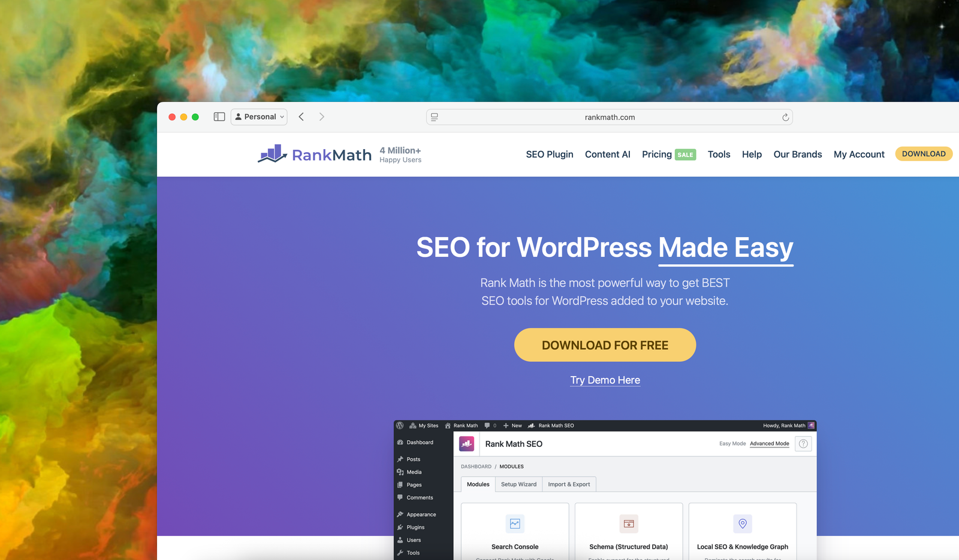Toggle the Safari sidebar icon
The image size is (959, 560).
[x=219, y=117]
